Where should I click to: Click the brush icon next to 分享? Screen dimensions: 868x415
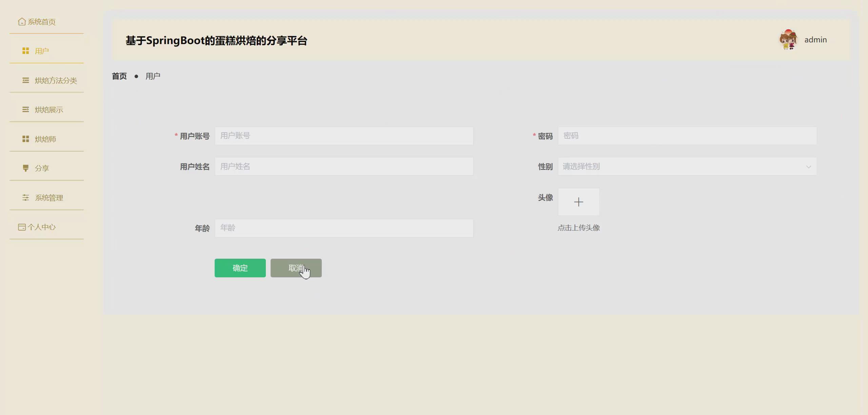tap(25, 168)
